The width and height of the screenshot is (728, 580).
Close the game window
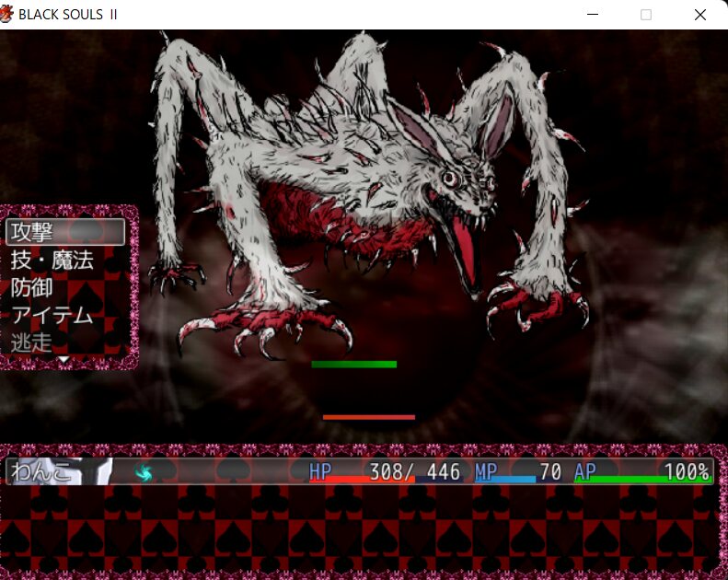click(699, 15)
